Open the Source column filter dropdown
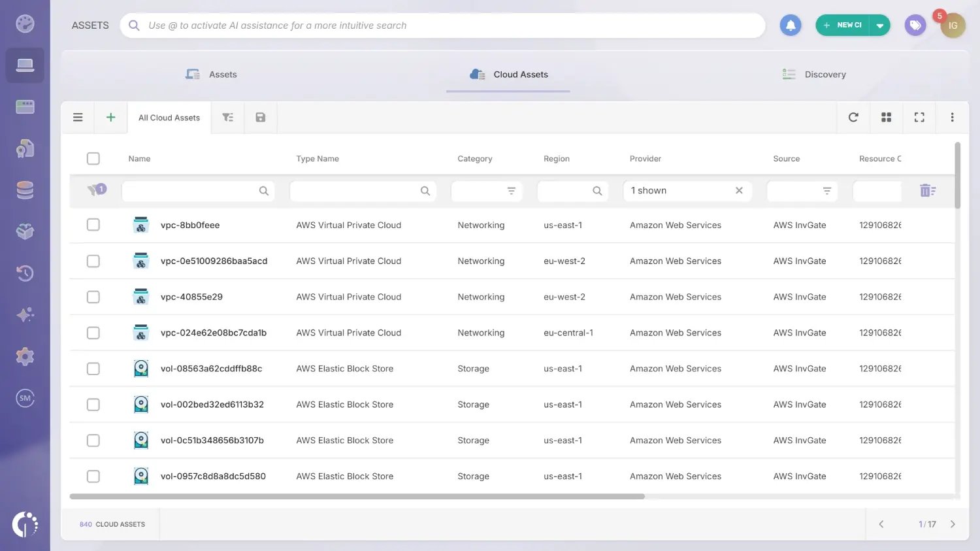980x551 pixels. 826,190
